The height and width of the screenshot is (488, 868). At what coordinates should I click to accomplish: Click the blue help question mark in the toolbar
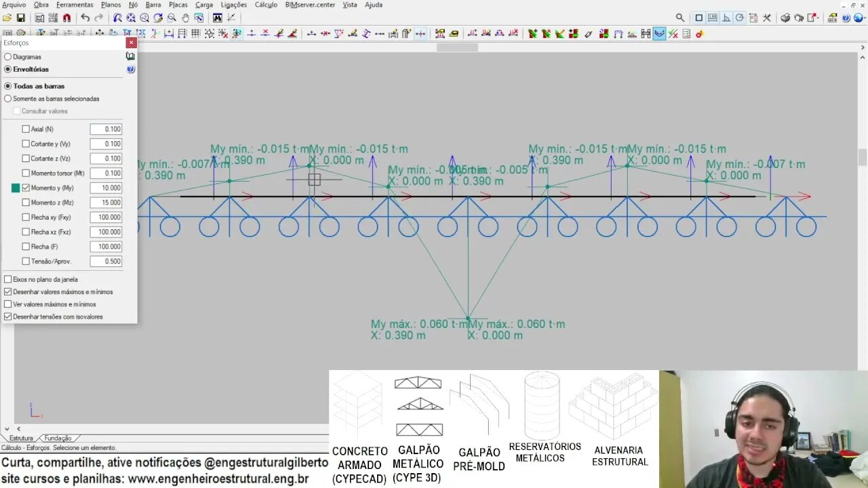click(846, 18)
